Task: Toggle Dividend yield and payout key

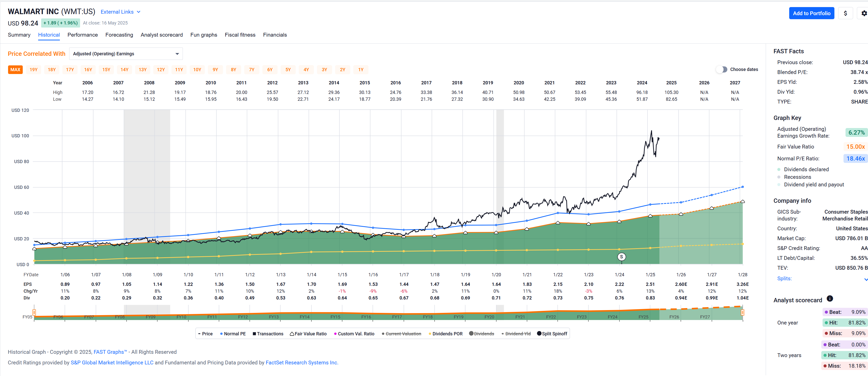Action: [810, 185]
